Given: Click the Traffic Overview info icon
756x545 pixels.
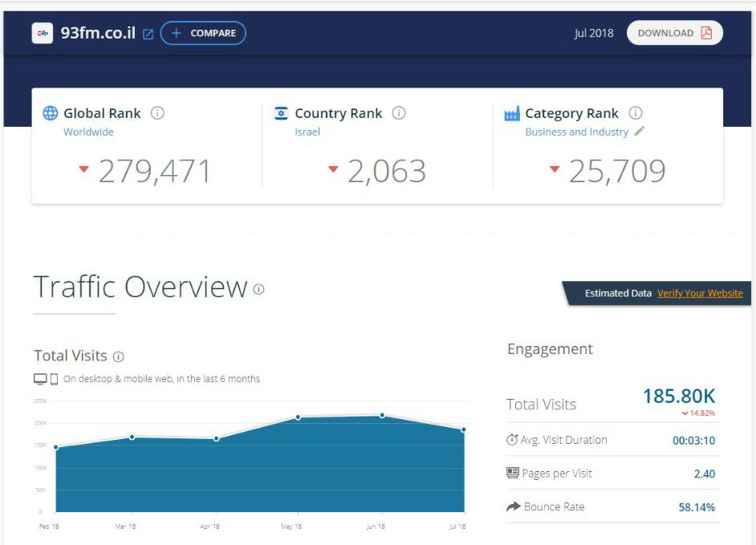Looking at the screenshot, I should pos(258,289).
